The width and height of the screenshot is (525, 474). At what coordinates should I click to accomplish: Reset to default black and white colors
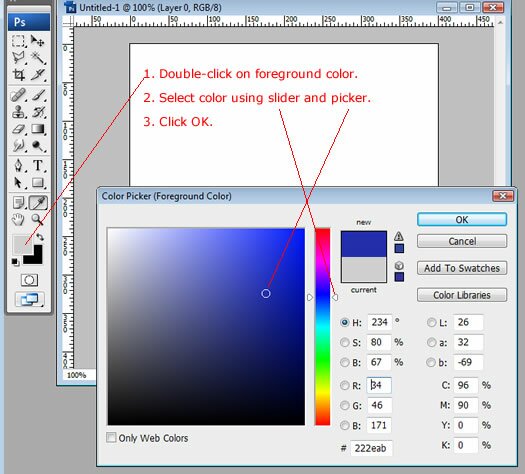pyautogui.click(x=15, y=262)
